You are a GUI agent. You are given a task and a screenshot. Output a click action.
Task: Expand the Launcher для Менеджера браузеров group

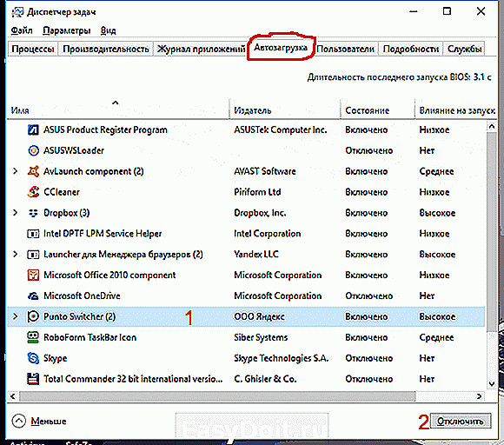tap(15, 255)
